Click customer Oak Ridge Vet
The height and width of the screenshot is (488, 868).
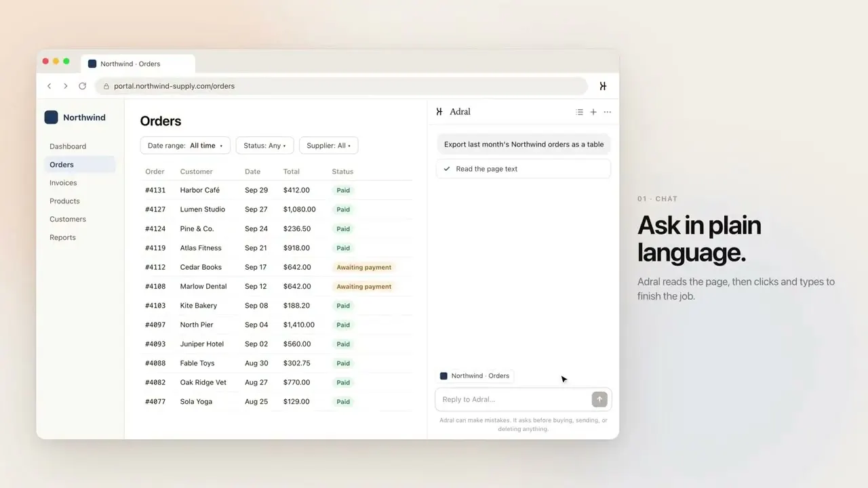click(x=203, y=382)
